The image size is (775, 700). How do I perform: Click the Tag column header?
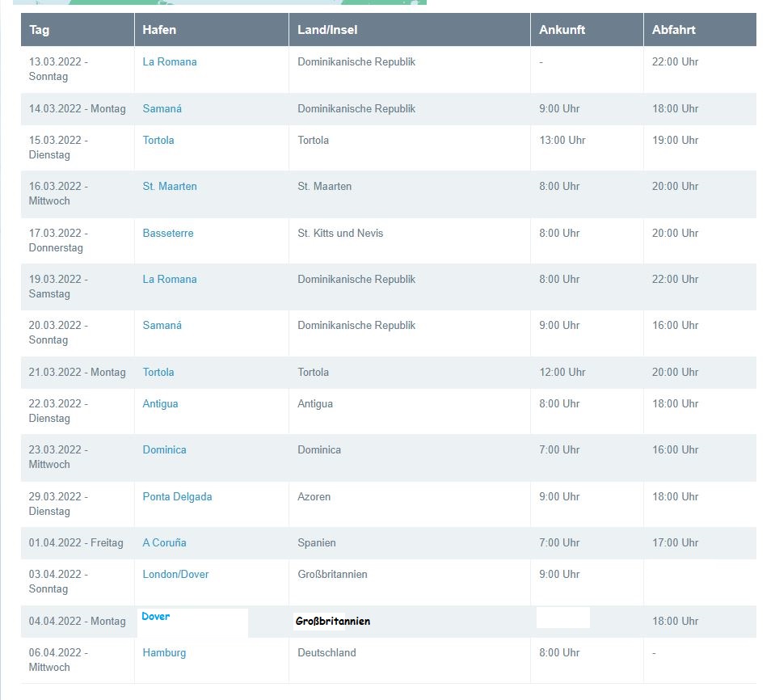pyautogui.click(x=40, y=30)
